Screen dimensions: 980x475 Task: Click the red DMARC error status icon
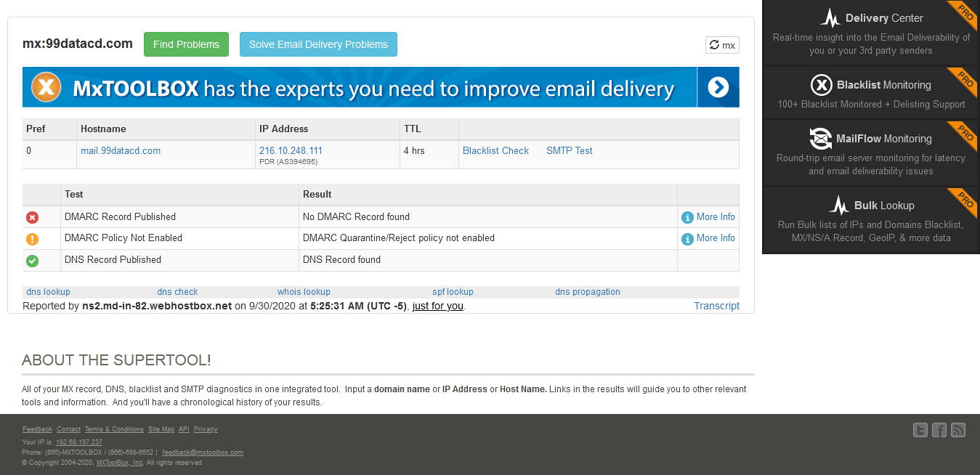33,217
